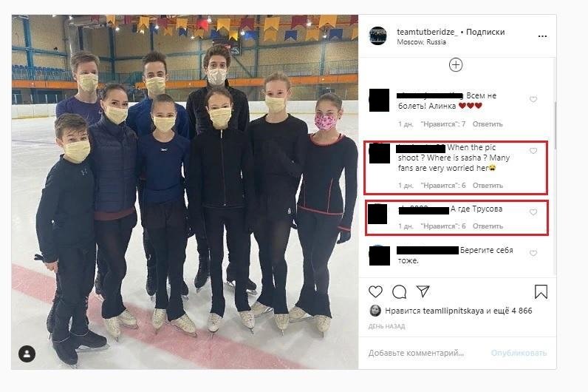The height and width of the screenshot is (392, 588).
Task: Reply to the 'А где Трусова' comment
Action: pos(488,226)
